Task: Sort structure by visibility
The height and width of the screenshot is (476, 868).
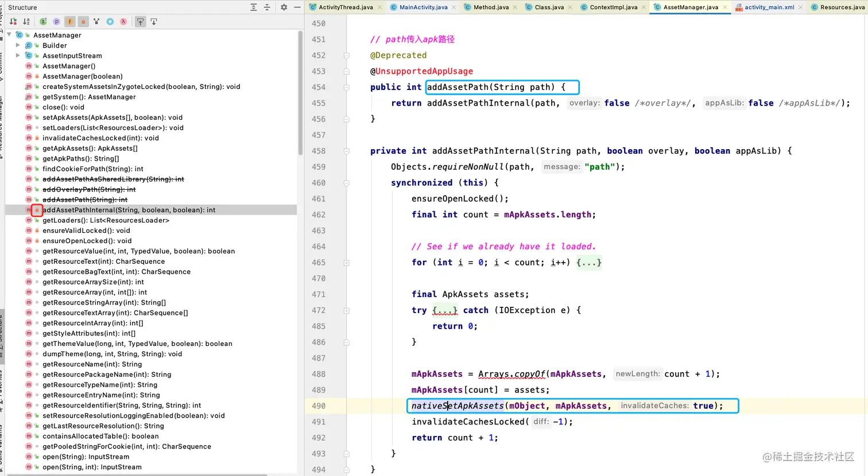Action: tap(13, 21)
